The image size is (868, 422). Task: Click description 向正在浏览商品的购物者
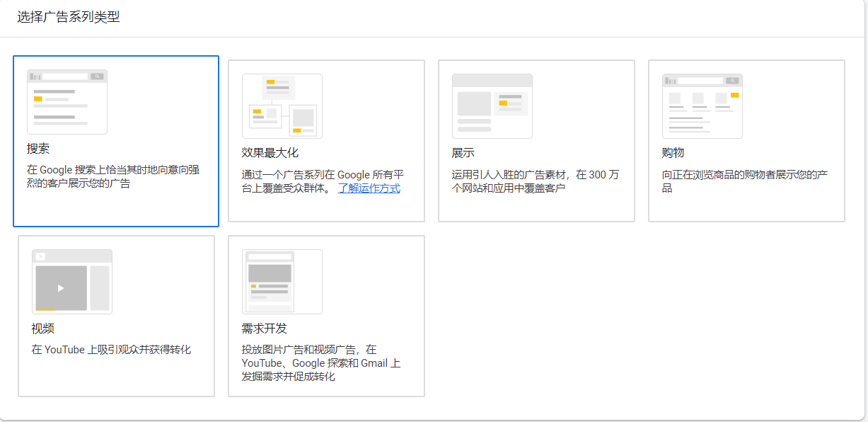(745, 181)
